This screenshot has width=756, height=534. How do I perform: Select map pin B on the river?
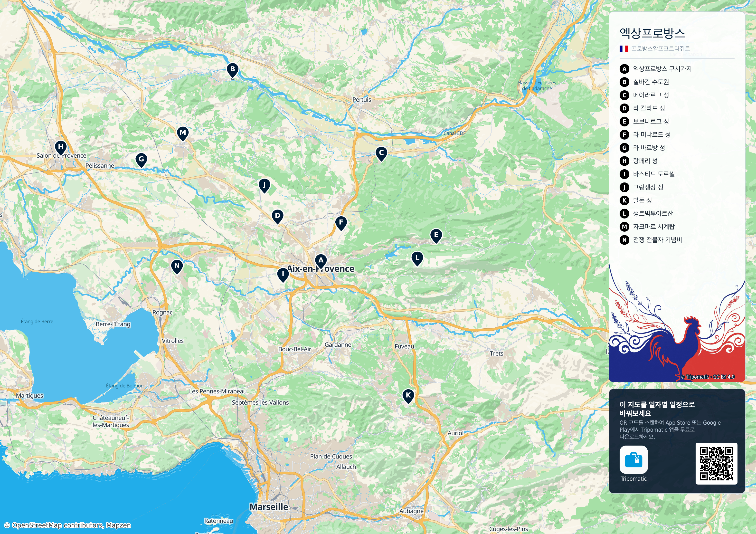[232, 70]
